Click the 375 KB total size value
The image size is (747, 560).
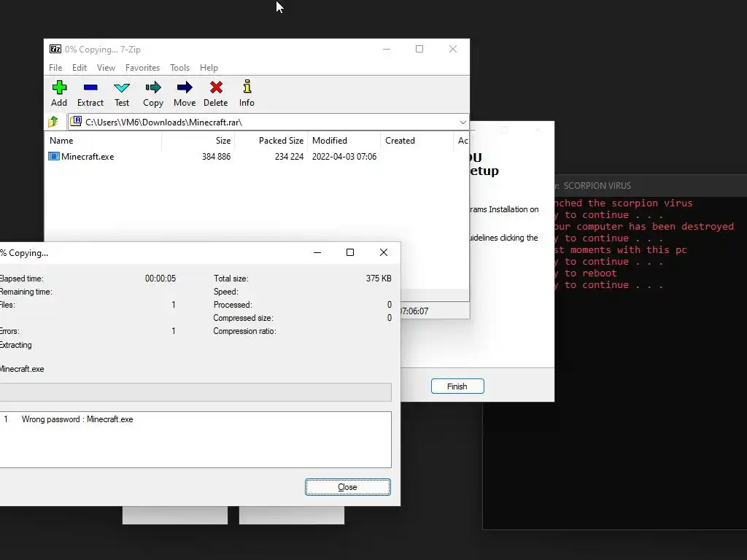379,279
